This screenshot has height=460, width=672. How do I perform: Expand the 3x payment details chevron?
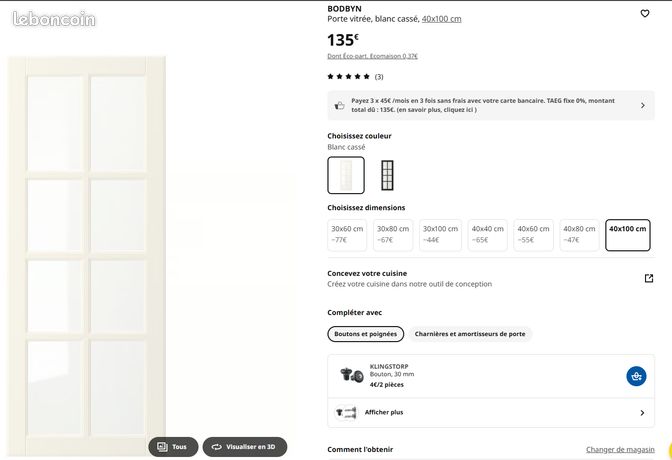click(x=642, y=105)
